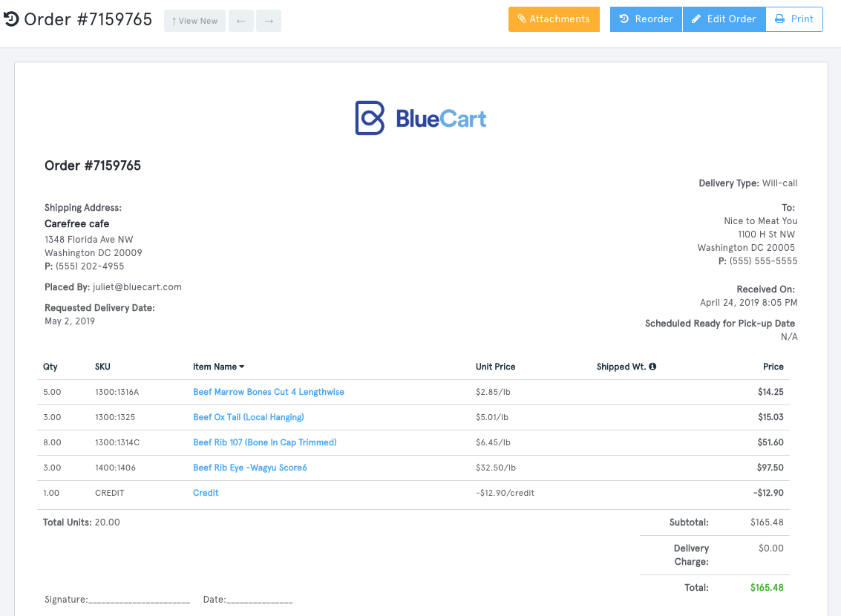Click the Edit Order button
The width and height of the screenshot is (841, 616).
(x=724, y=19)
